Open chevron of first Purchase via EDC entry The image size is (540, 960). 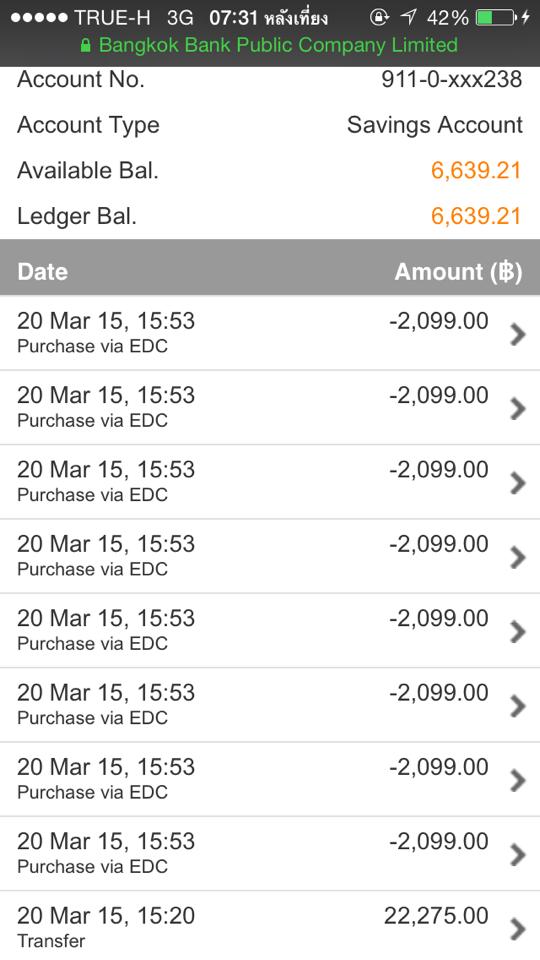[518, 334]
